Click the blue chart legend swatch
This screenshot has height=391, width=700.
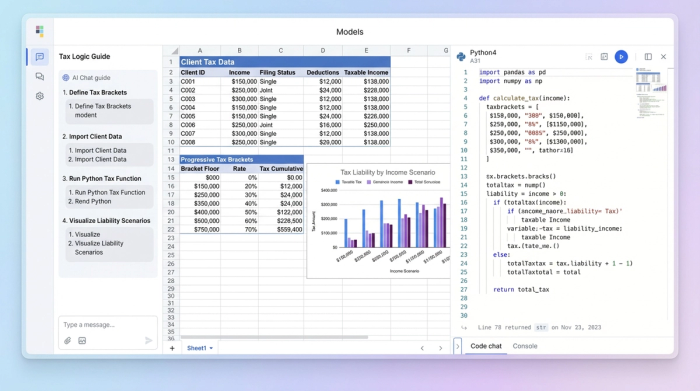pyautogui.click(x=338, y=182)
